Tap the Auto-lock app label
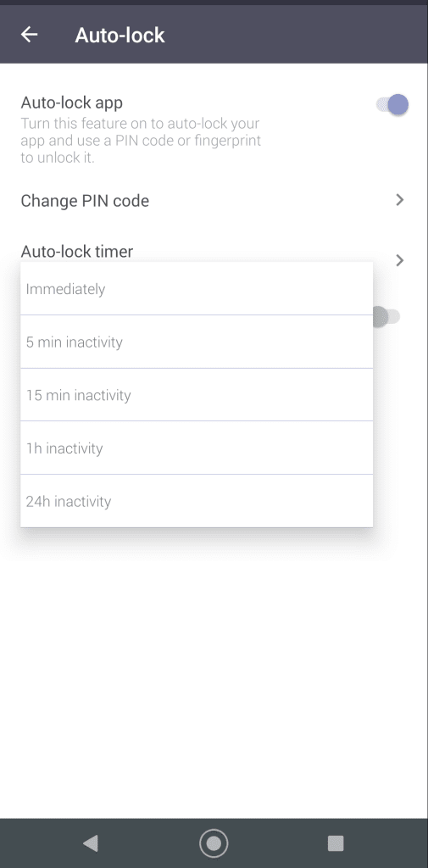Viewport: 428px width, 868px height. tap(72, 103)
